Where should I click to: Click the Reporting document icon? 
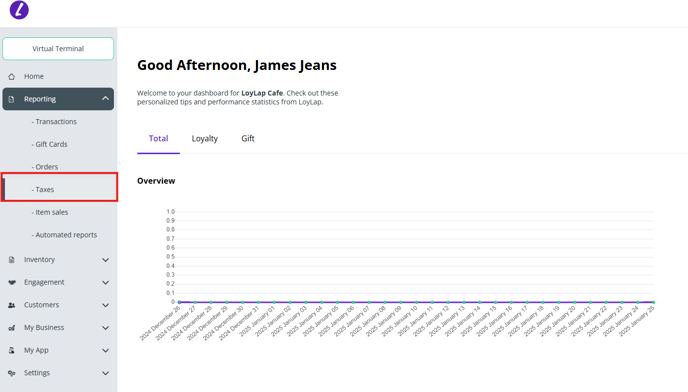(x=11, y=99)
